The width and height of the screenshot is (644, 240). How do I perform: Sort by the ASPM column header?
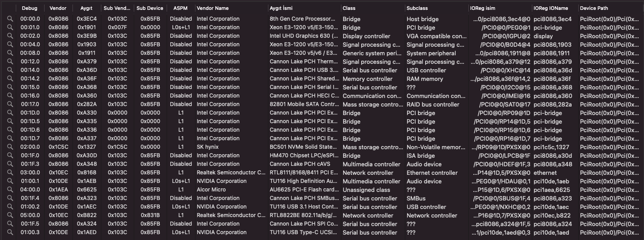[181, 8]
